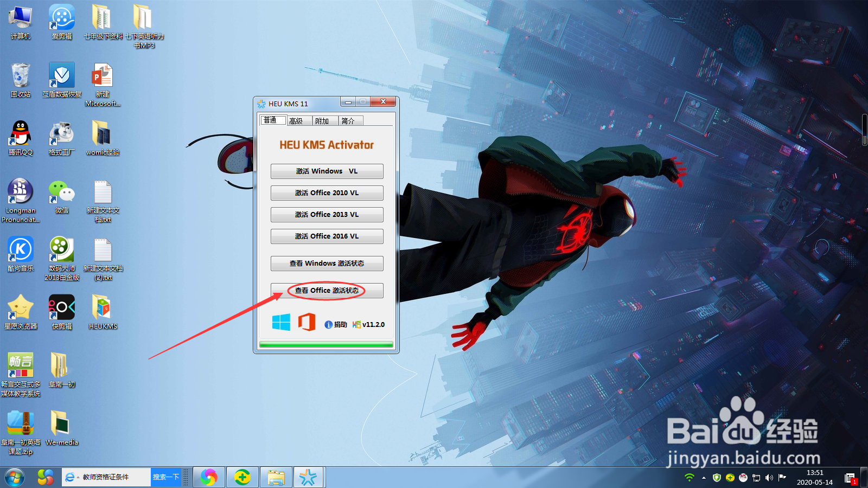This screenshot has height=488, width=868.
Task: Select the womic经验 folder icon
Action: tap(103, 139)
